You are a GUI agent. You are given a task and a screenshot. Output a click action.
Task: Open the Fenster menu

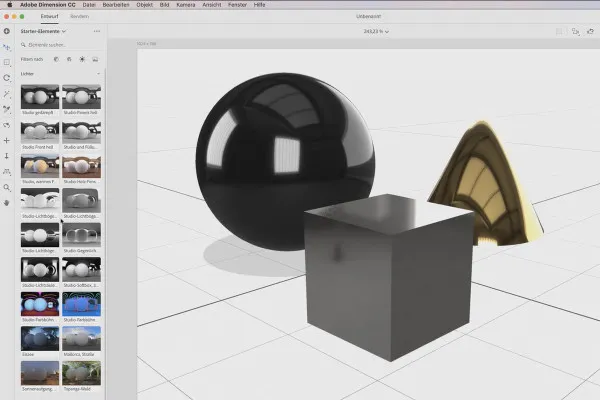(237, 5)
